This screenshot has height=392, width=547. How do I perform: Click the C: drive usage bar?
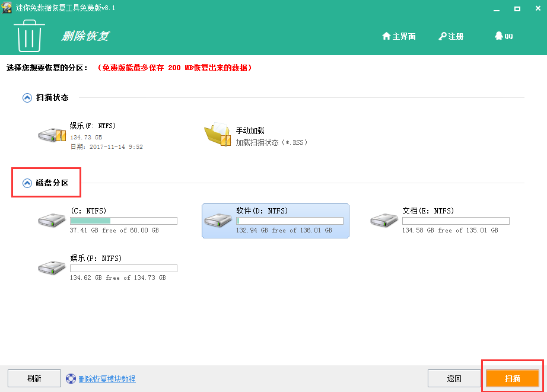point(124,221)
